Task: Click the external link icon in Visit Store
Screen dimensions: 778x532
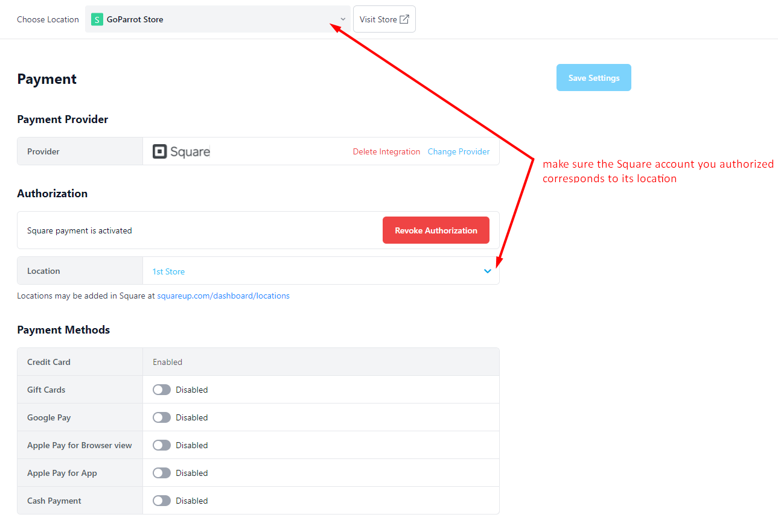Action: (x=404, y=19)
